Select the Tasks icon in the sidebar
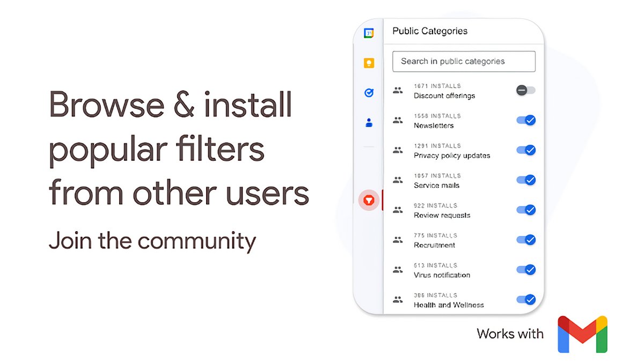 pyautogui.click(x=368, y=92)
